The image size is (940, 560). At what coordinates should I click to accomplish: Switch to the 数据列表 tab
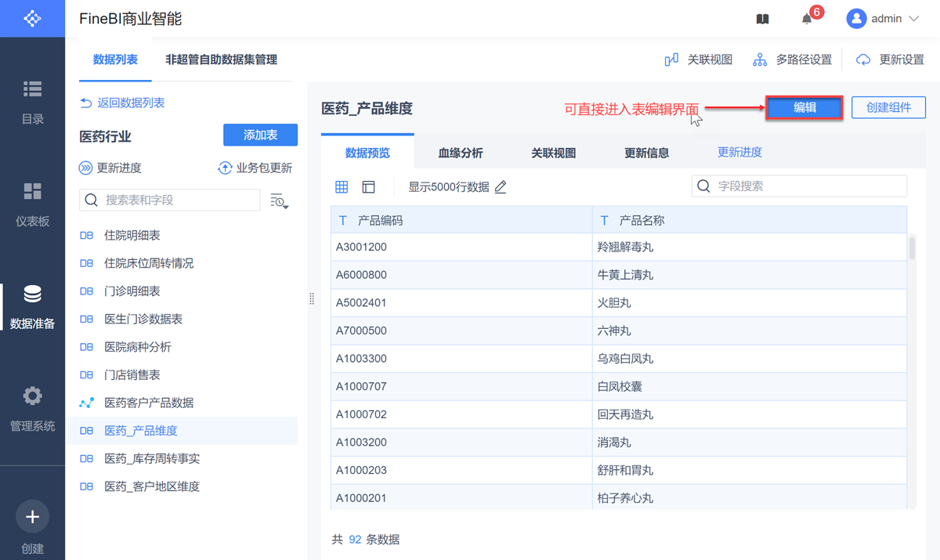coord(115,60)
